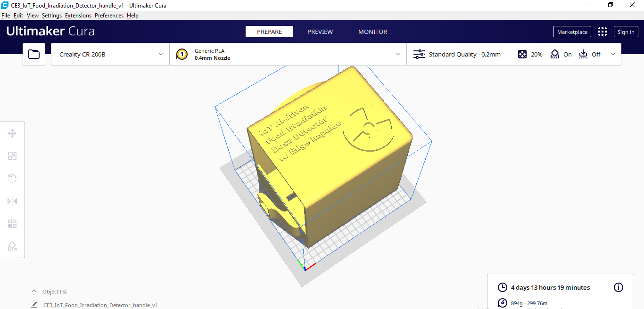Select the Scale tool in left toolbar
Image resolution: width=644 pixels, height=309 pixels.
[x=12, y=156]
